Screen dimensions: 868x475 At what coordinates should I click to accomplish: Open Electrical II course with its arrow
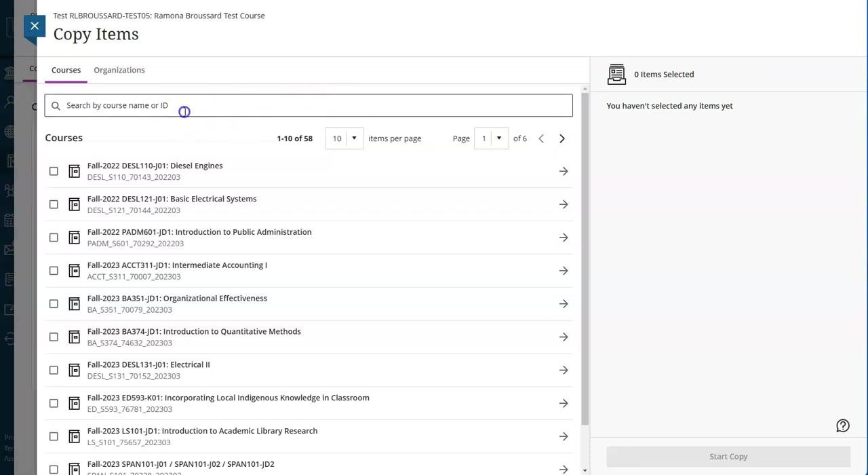[564, 370]
